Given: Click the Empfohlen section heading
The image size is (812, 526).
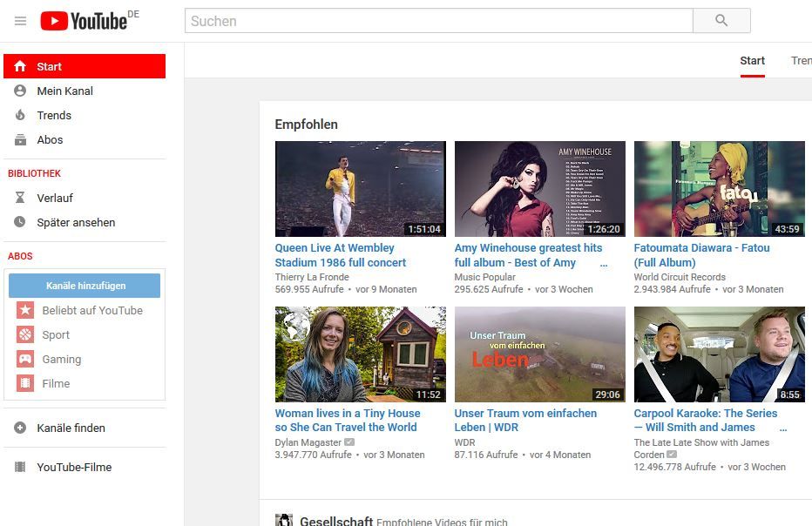Looking at the screenshot, I should coord(306,125).
